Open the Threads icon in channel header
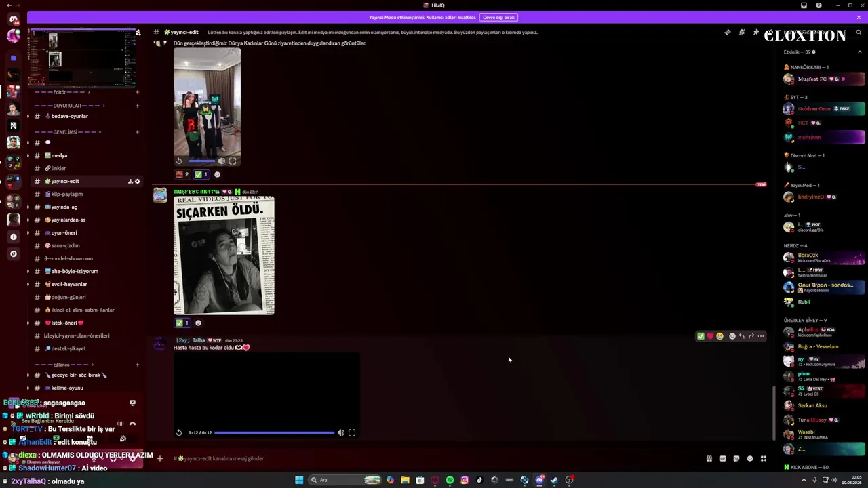868x488 pixels. [727, 32]
